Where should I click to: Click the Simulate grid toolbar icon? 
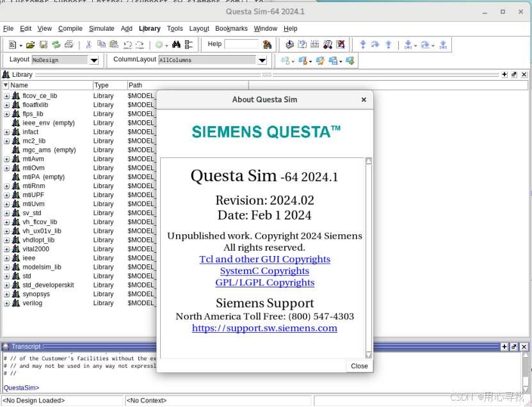[315, 44]
